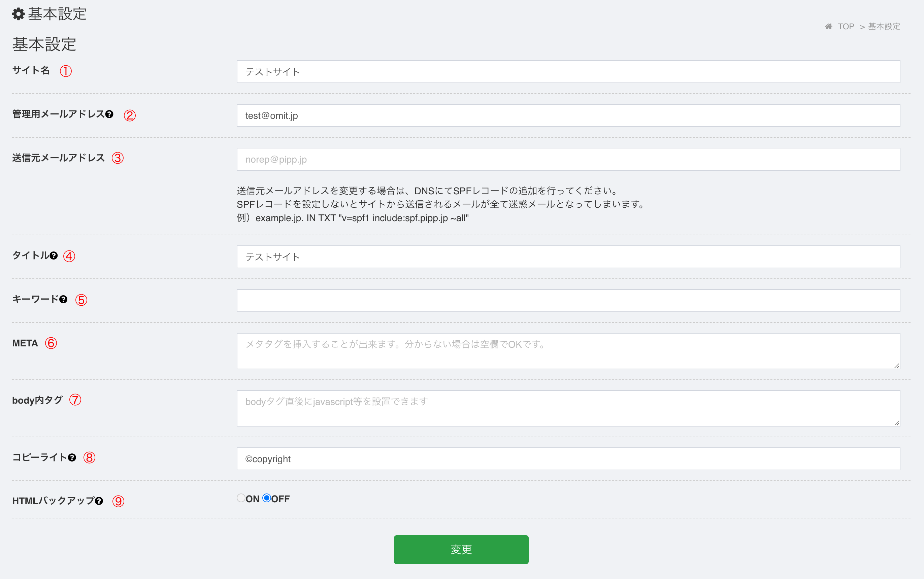
Task: Focus the 管理用メールアドレス input field
Action: coord(568,116)
